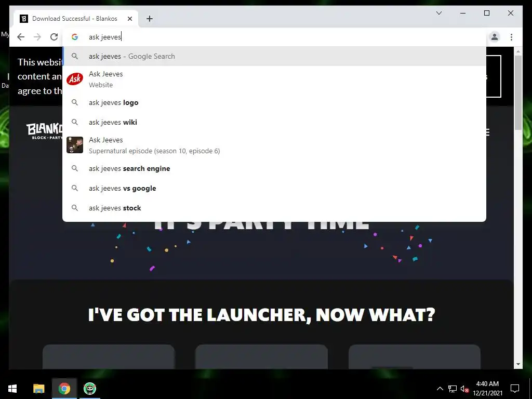The height and width of the screenshot is (399, 532).
Task: Click the page vertical scrollbar thumb
Action: (518, 92)
